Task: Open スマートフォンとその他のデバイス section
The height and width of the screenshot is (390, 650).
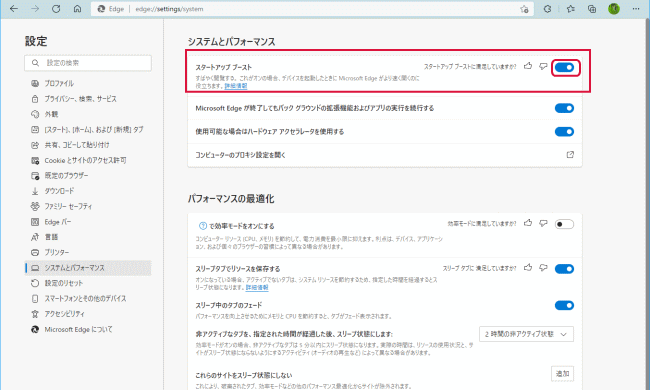Action: (88, 298)
